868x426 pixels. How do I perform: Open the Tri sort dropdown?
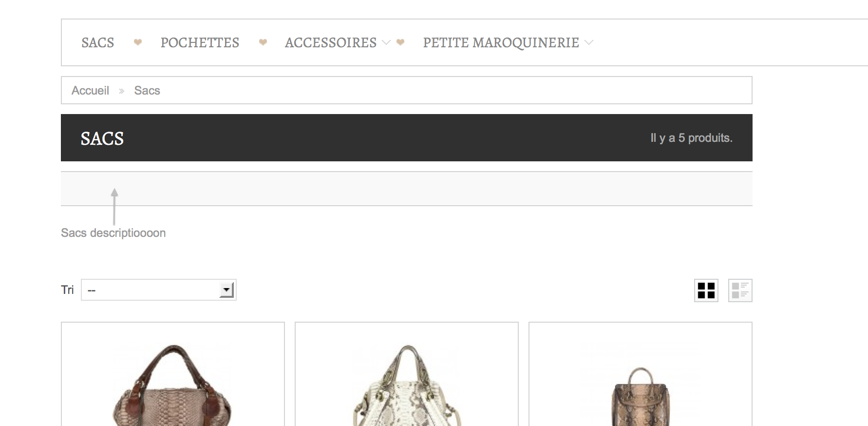(x=158, y=290)
